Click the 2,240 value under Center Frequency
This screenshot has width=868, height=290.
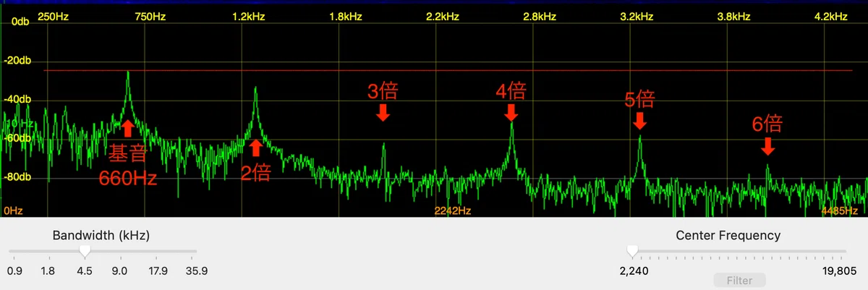click(634, 271)
